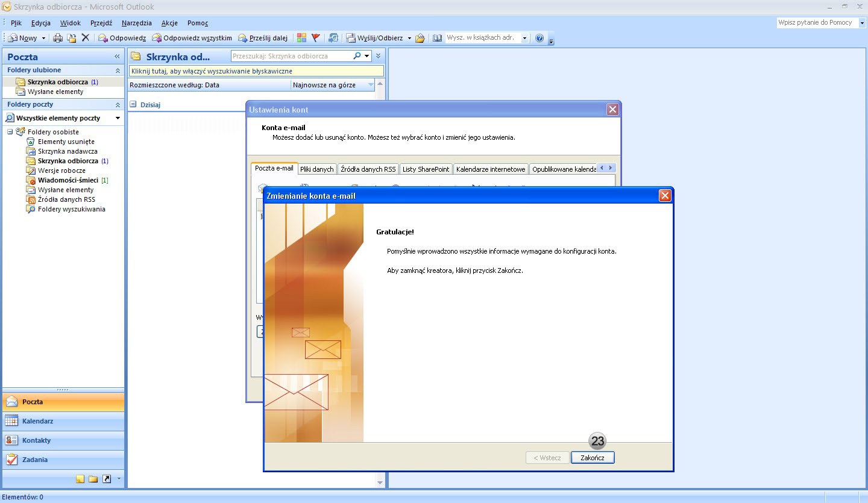Select Wysłane elementy in favorite folders
The width and height of the screenshot is (868, 503).
point(55,92)
